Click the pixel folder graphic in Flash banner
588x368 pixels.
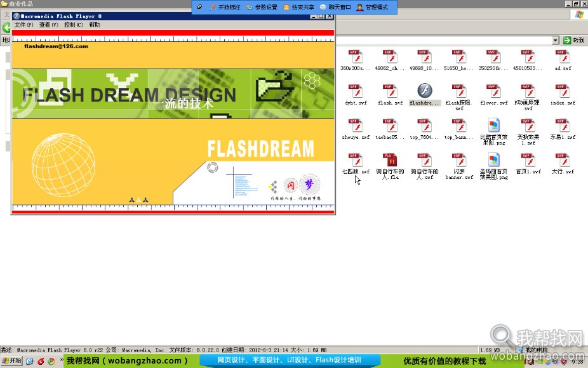click(274, 87)
